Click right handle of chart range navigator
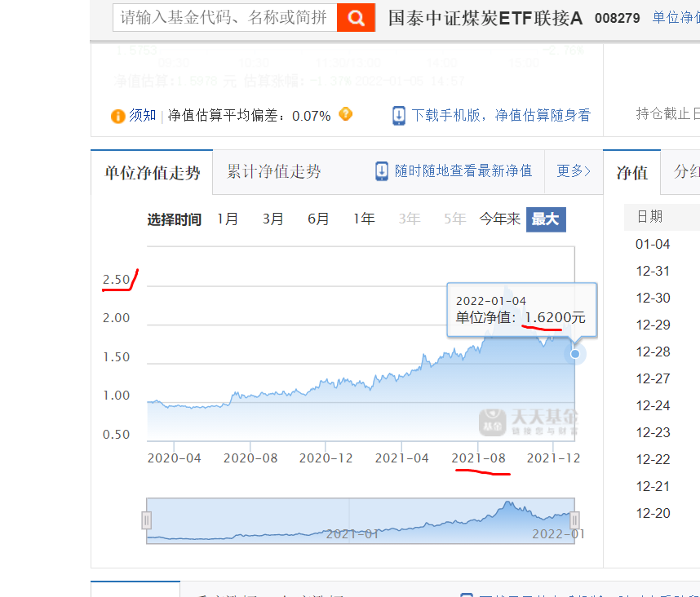 tap(575, 520)
